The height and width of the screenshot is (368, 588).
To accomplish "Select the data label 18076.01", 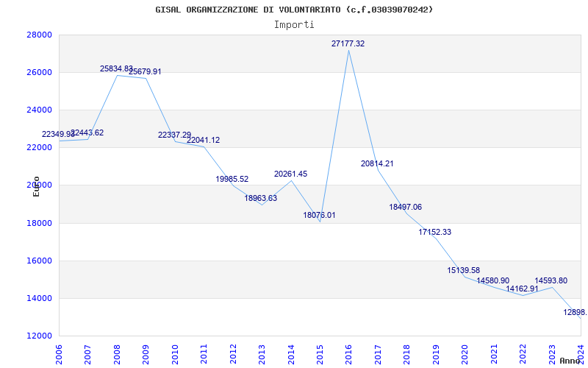I will click(320, 215).
